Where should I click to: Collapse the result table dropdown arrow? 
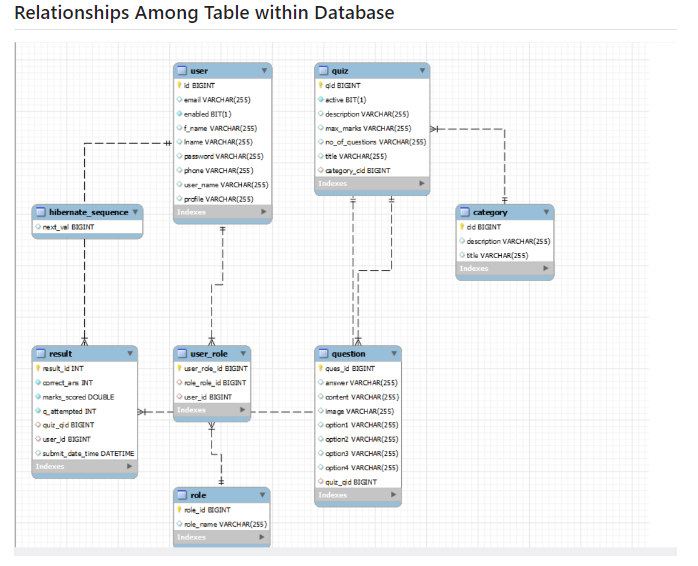point(130,354)
